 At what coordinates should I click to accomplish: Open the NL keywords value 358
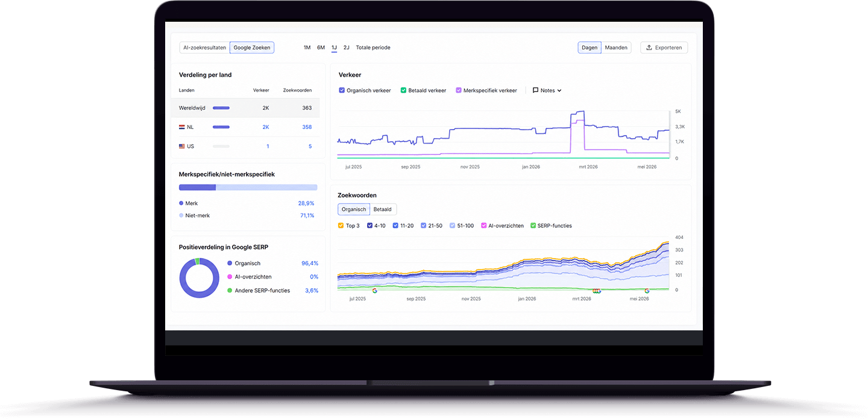307,127
